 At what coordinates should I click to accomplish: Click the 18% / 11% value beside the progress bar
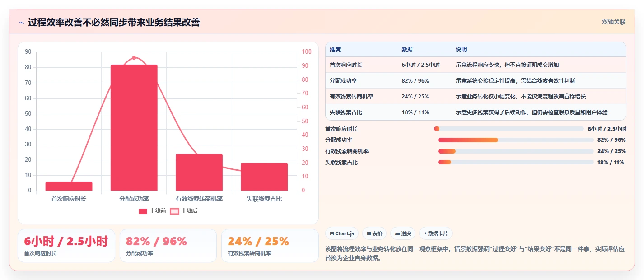pos(611,163)
